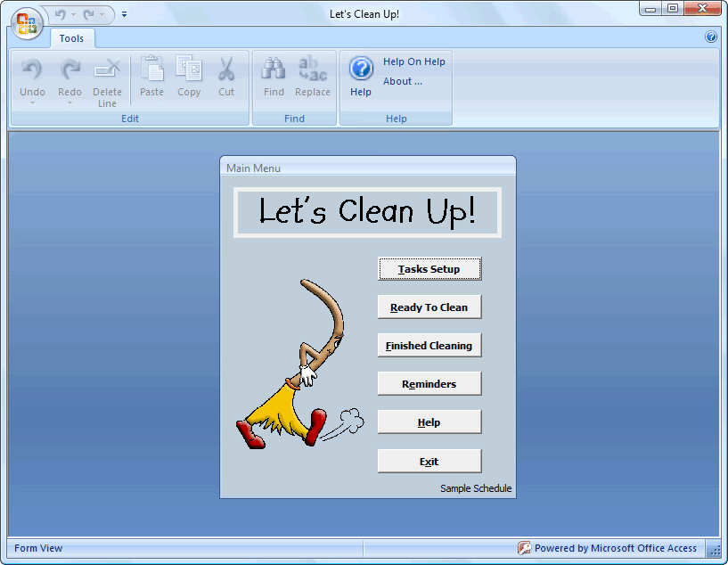Open quick access Redo history dropdown arrow

tap(102, 15)
